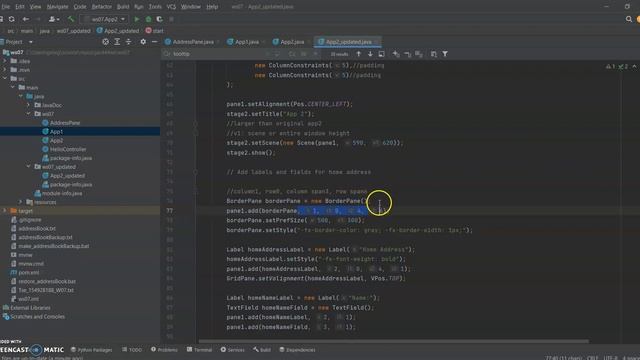Select module-info.java in project tree
The image size is (640, 360).
pyautogui.click(x=62, y=193)
